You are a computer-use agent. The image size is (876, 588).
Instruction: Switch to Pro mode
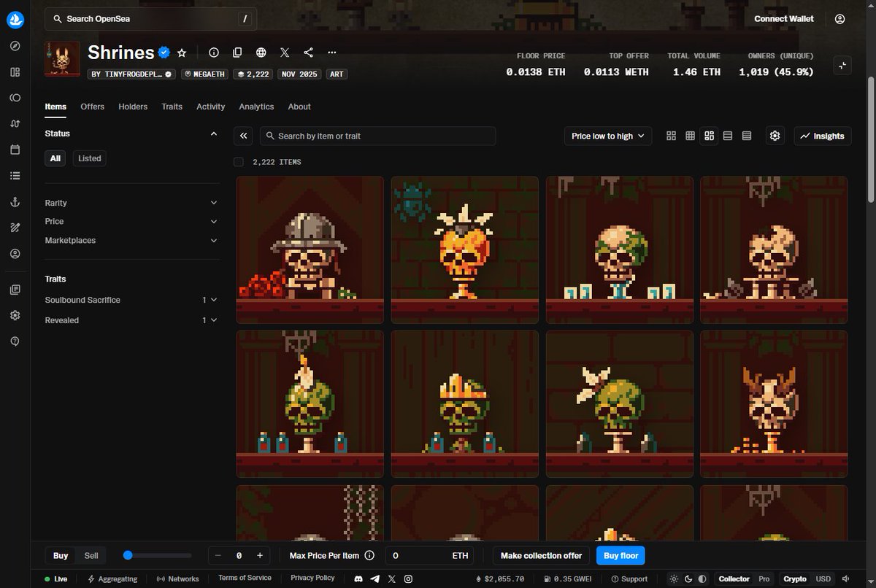coord(764,579)
